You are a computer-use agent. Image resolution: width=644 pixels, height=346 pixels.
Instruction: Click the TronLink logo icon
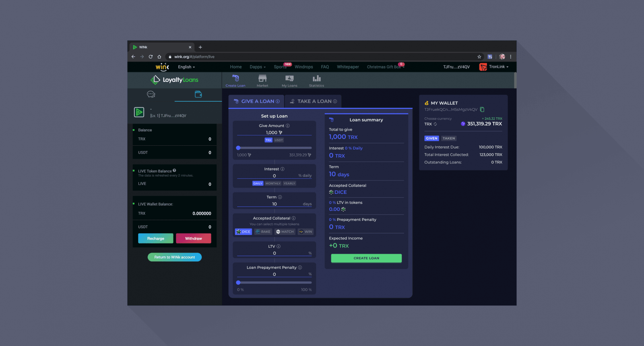click(483, 67)
